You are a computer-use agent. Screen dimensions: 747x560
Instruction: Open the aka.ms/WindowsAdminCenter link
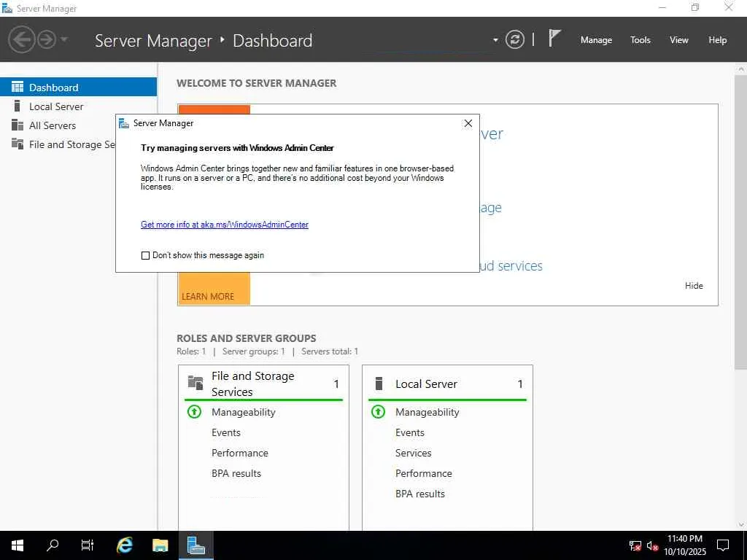tap(225, 225)
